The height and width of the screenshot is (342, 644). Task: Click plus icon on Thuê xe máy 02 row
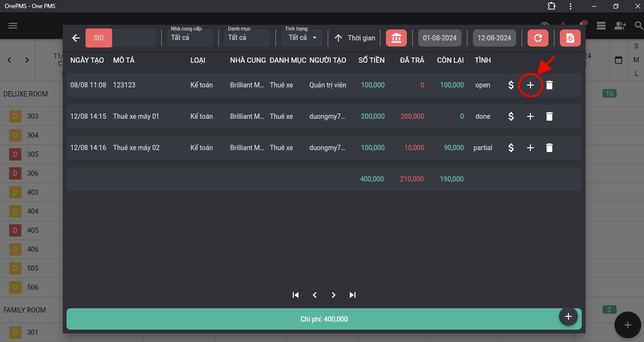point(530,148)
